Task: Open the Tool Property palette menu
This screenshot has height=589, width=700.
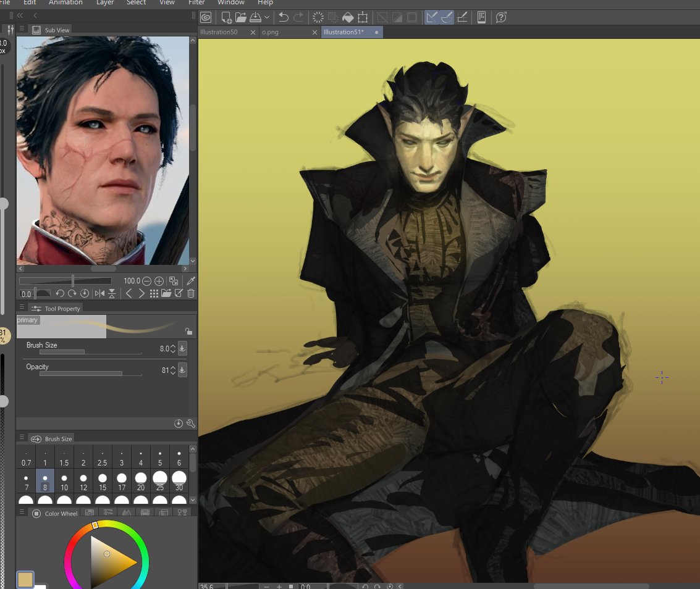Action: [x=22, y=307]
